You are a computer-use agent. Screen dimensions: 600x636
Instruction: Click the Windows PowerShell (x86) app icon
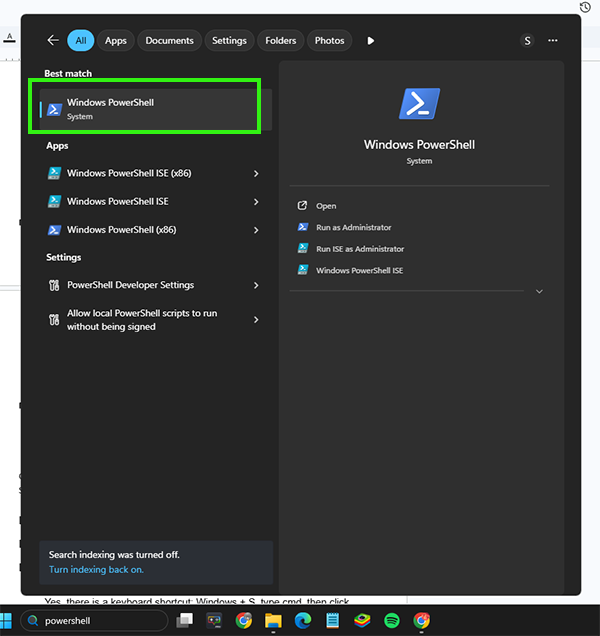[54, 230]
